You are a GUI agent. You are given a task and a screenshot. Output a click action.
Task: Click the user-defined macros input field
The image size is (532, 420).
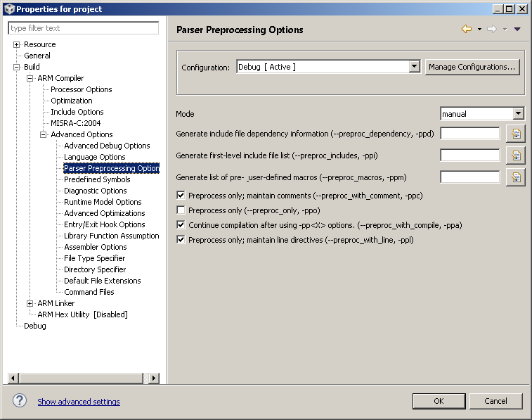(x=470, y=177)
